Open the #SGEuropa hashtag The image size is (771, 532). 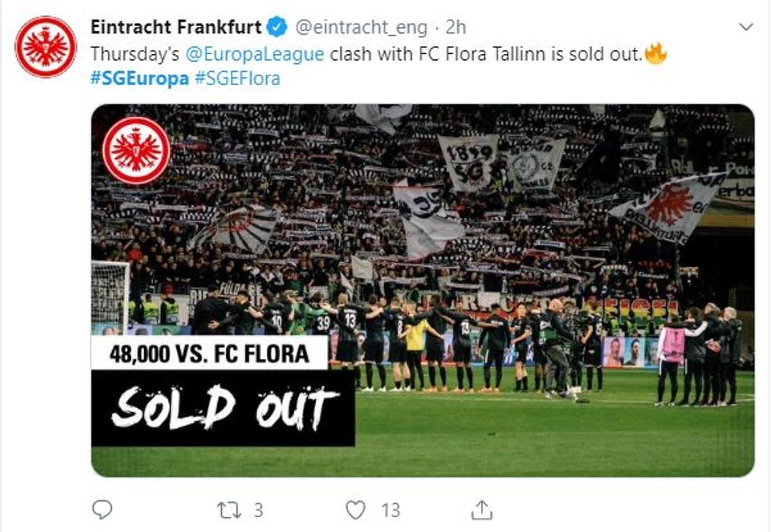139,78
